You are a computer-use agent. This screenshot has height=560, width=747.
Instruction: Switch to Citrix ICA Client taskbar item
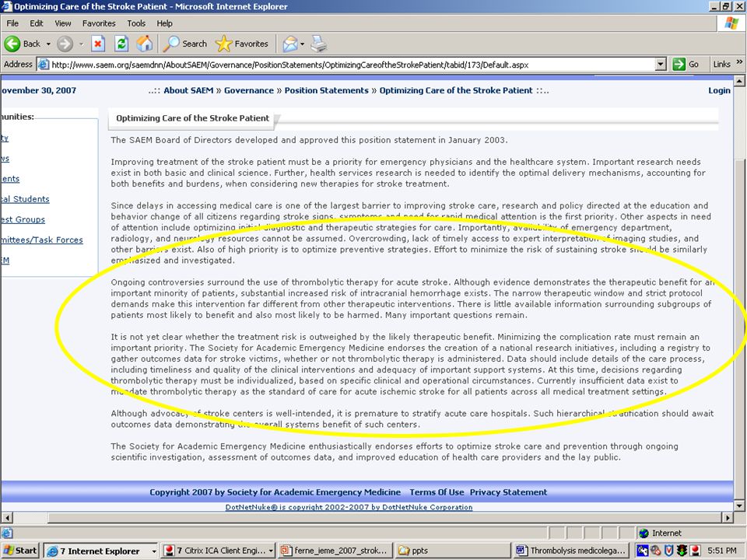(x=218, y=551)
